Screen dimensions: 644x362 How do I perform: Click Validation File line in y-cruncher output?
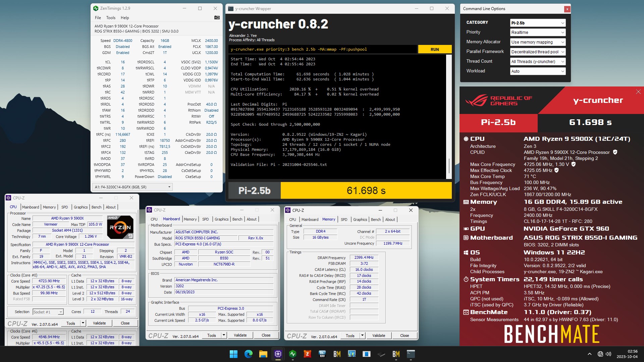click(x=279, y=165)
